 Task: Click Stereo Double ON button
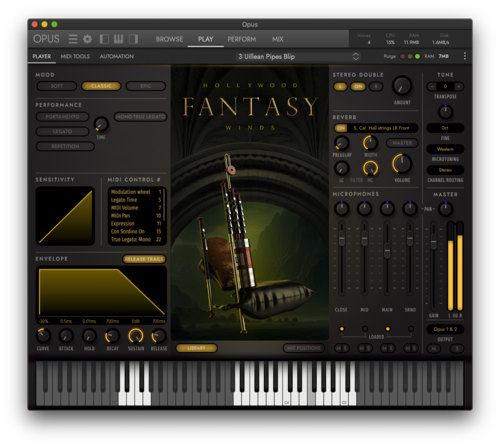(358, 87)
